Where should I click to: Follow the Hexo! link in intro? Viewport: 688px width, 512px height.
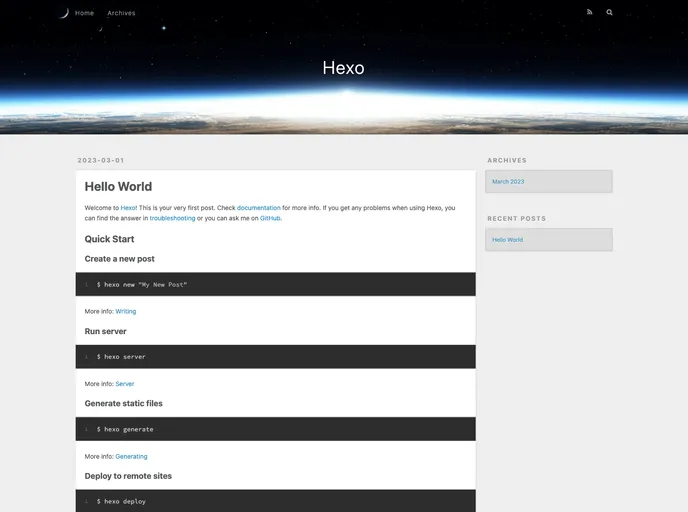[x=129, y=208]
